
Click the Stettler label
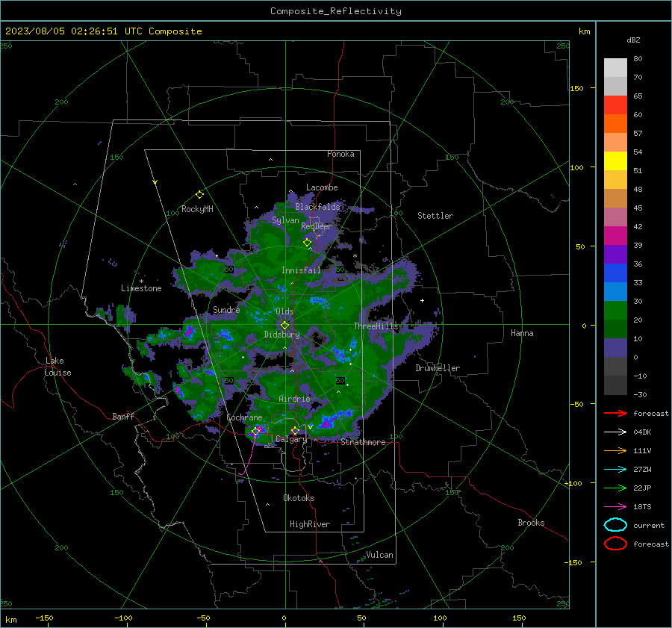435,216
